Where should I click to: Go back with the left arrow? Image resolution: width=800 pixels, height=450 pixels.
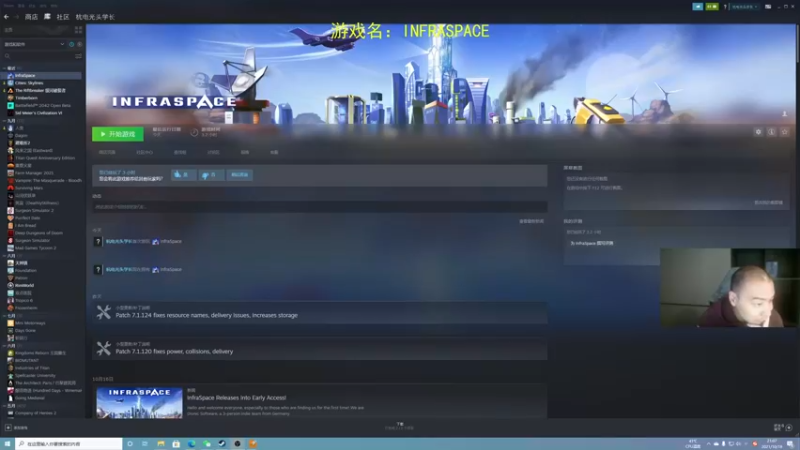[x=6, y=17]
